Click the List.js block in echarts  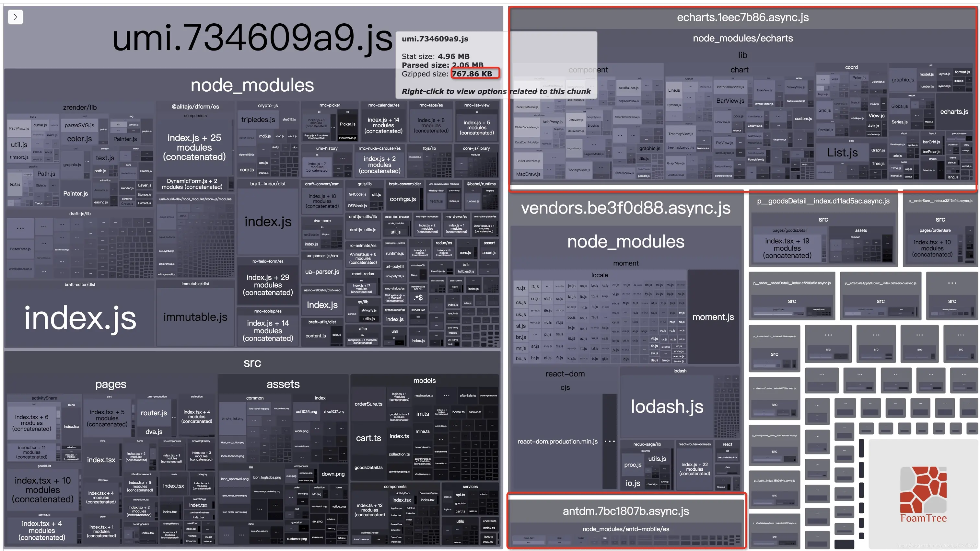[842, 153]
